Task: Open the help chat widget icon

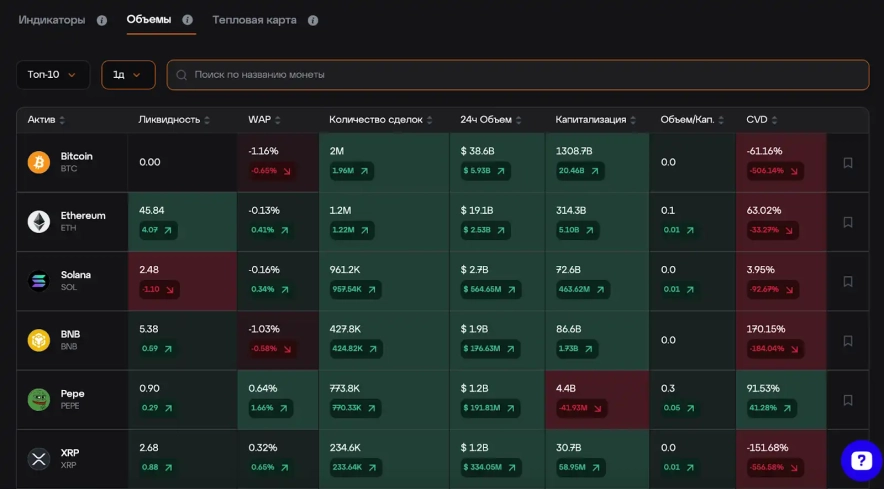Action: tap(860, 460)
